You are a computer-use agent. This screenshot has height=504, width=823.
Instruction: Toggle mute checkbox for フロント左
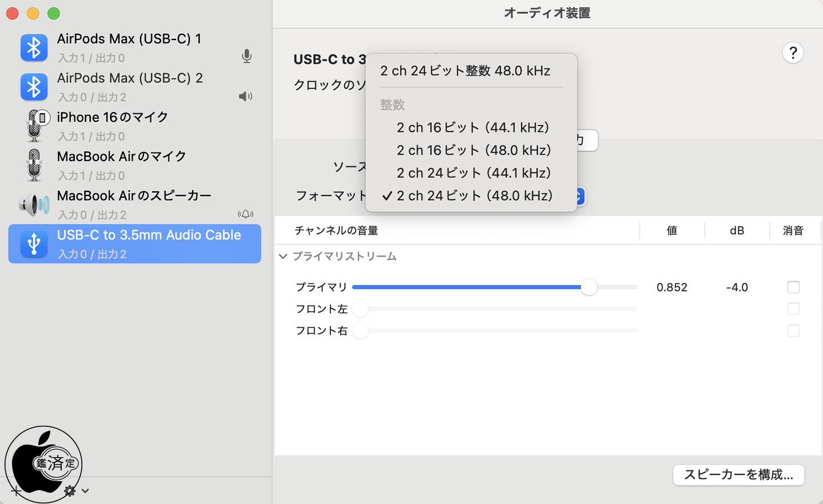tap(793, 309)
